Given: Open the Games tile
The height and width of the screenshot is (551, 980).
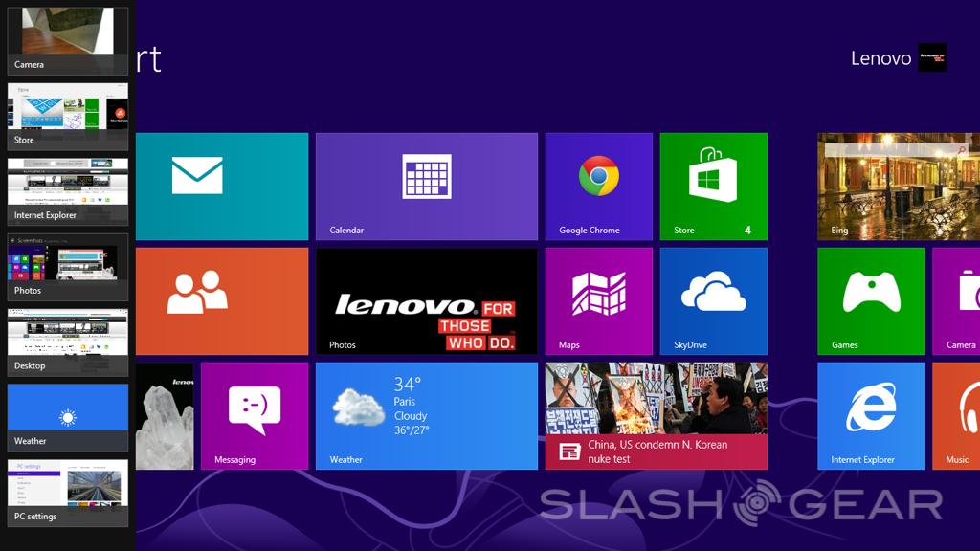Looking at the screenshot, I should click(x=871, y=300).
